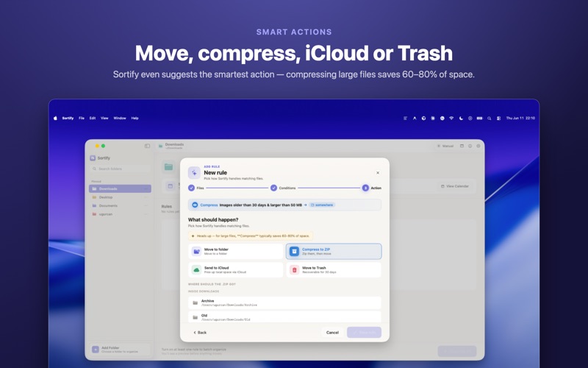The image size is (588, 368).
Task: Click the blue ZIP archive box icon
Action: pos(295,251)
